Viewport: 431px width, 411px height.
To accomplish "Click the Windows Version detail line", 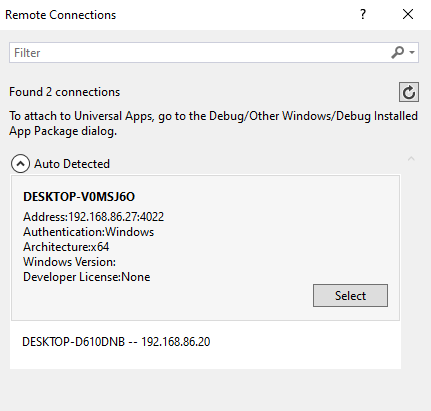I will [69, 262].
